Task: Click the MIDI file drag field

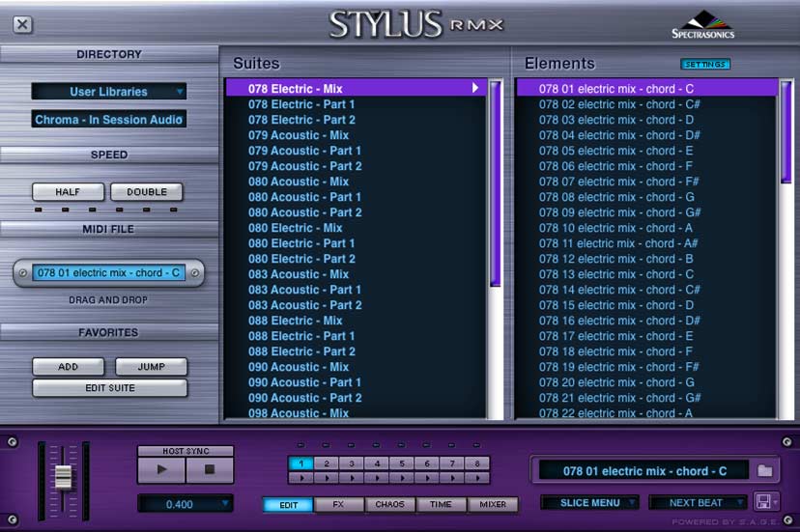Action: [108, 273]
